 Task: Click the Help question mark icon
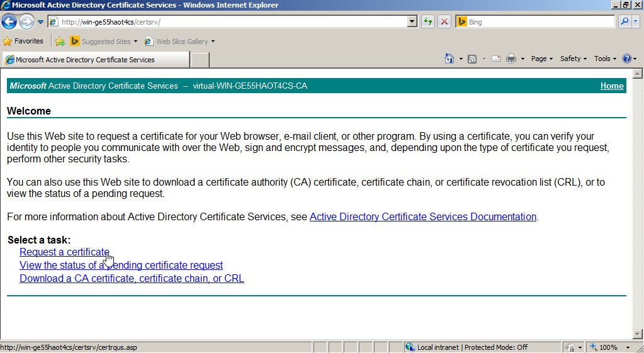pos(626,59)
